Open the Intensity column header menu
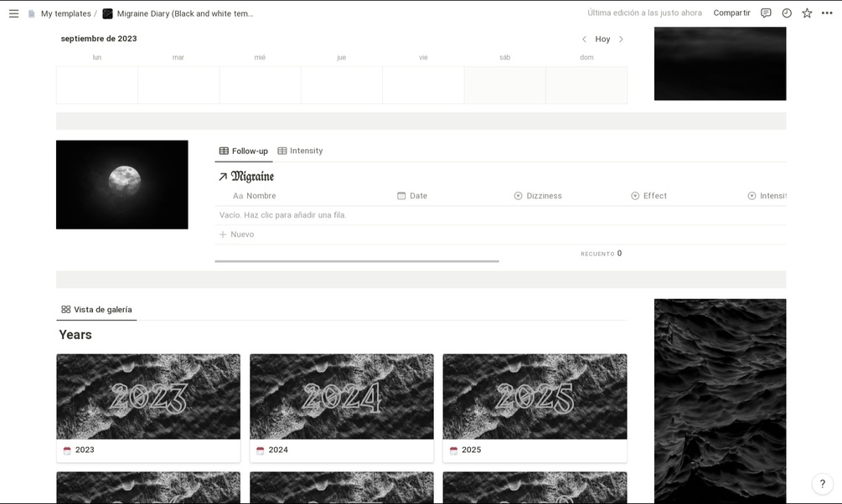The width and height of the screenshot is (842, 504). (x=767, y=196)
